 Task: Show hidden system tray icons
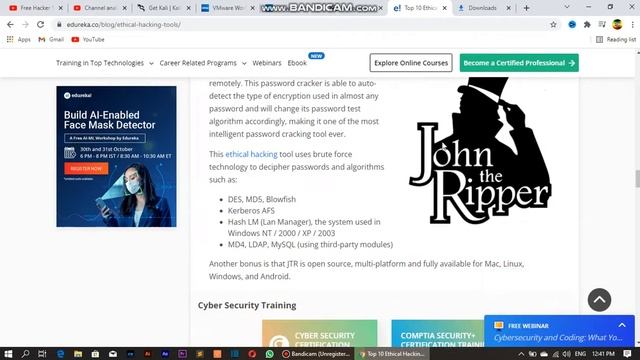pyautogui.click(x=521, y=354)
